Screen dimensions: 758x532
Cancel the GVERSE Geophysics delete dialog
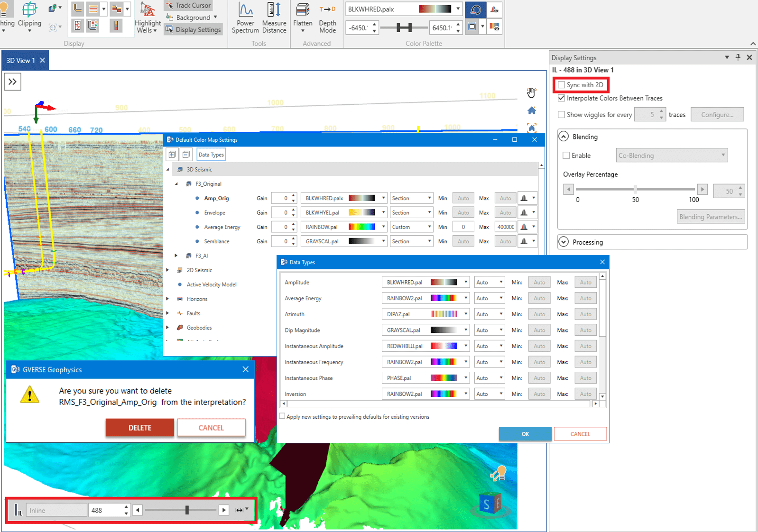coord(211,428)
